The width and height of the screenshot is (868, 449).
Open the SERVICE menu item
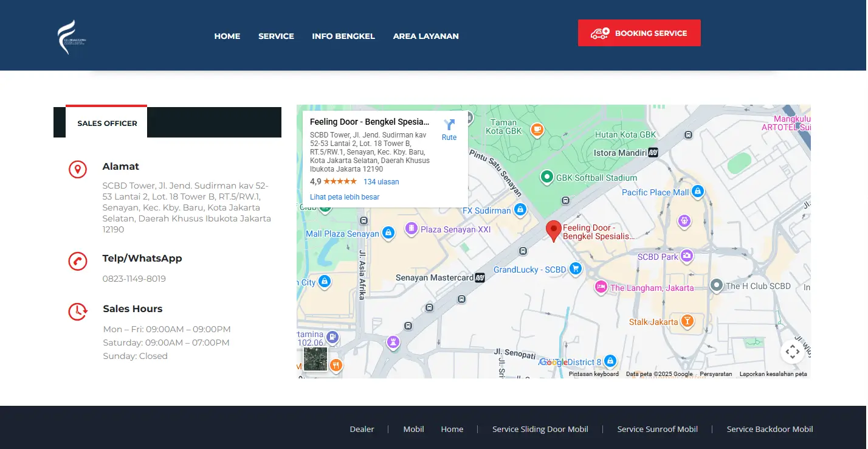click(x=276, y=36)
